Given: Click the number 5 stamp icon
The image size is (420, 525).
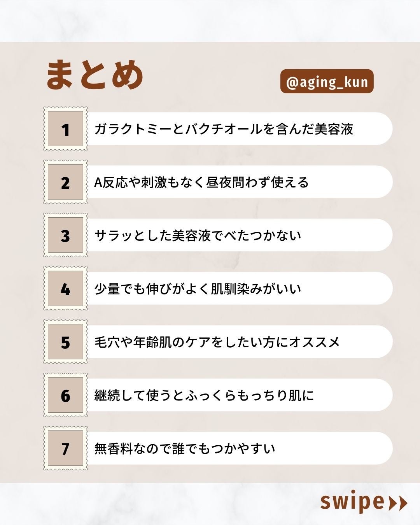Looking at the screenshot, I should [x=65, y=342].
